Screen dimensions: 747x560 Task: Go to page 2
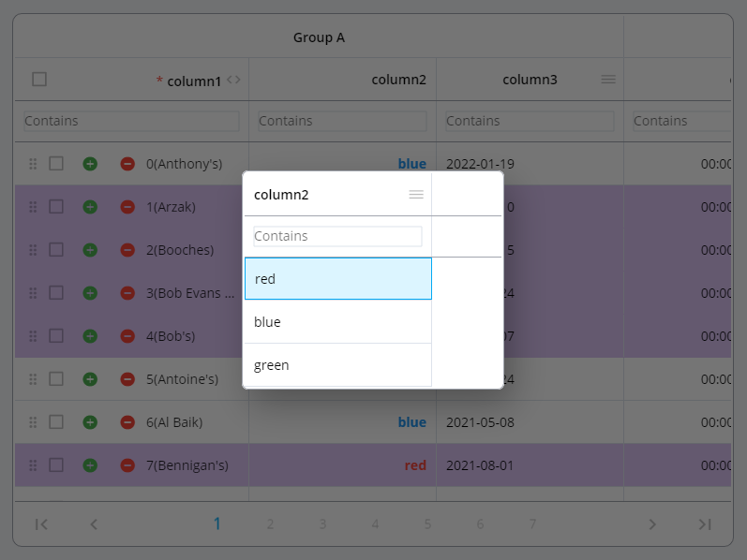(x=270, y=524)
